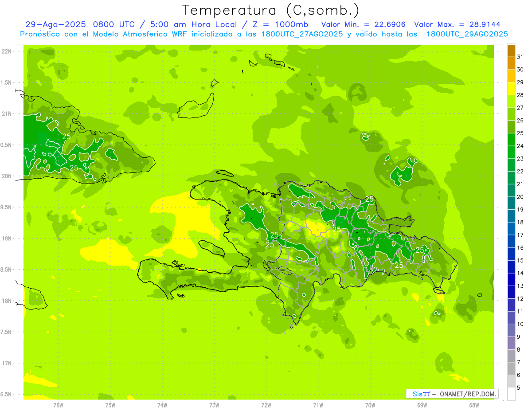Image resolution: width=532 pixels, height=411 pixels.
Task: Click the '73W' longitude axis label
Action: click(214, 405)
